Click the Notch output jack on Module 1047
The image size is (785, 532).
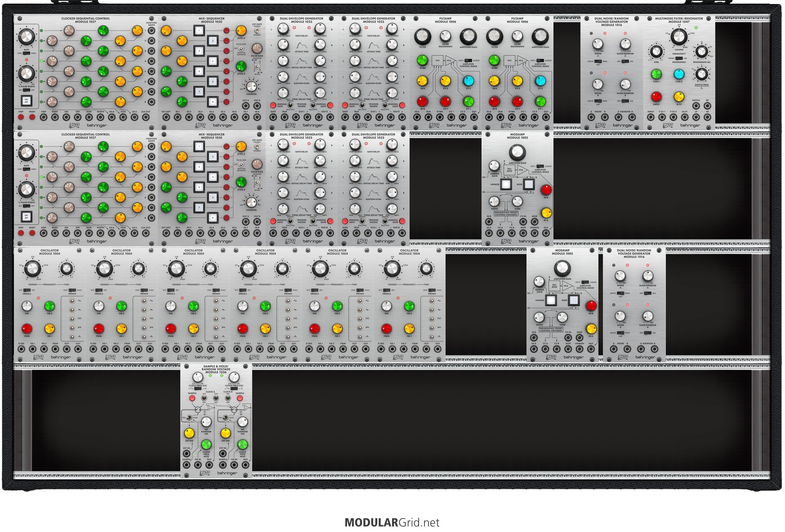pyautogui.click(x=696, y=106)
